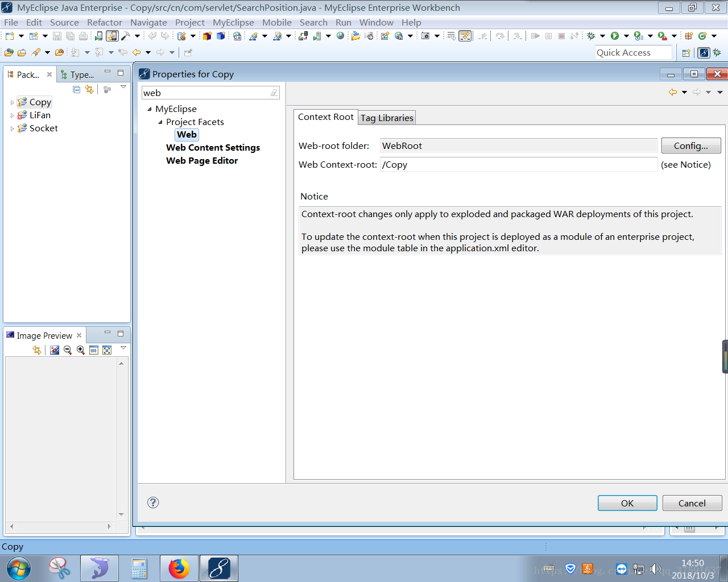The image size is (728, 582).
Task: Clear the web filter text icon
Action: (x=274, y=93)
